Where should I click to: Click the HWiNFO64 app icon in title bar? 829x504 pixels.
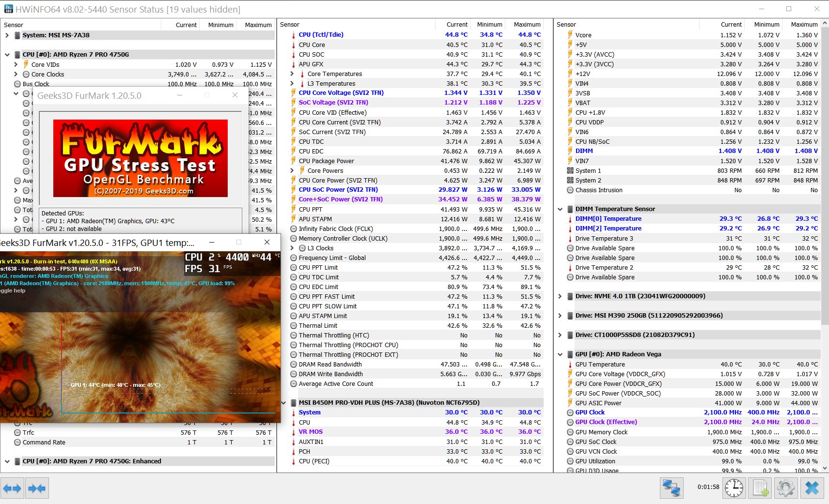[8, 9]
